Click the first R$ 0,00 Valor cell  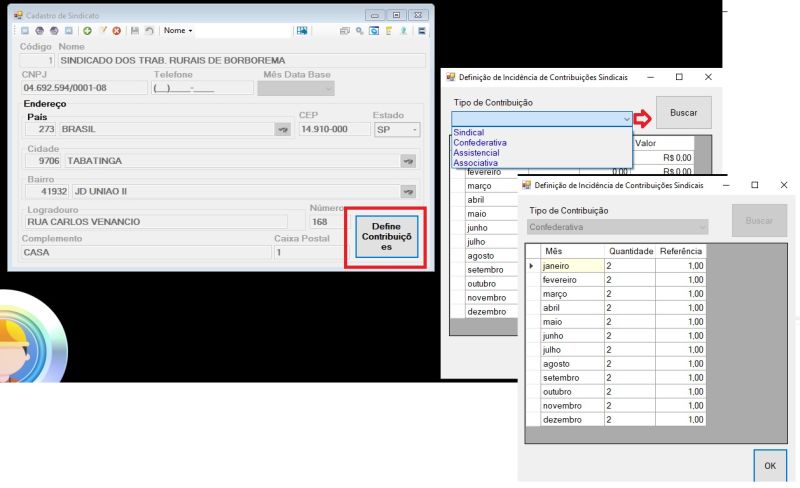click(663, 158)
